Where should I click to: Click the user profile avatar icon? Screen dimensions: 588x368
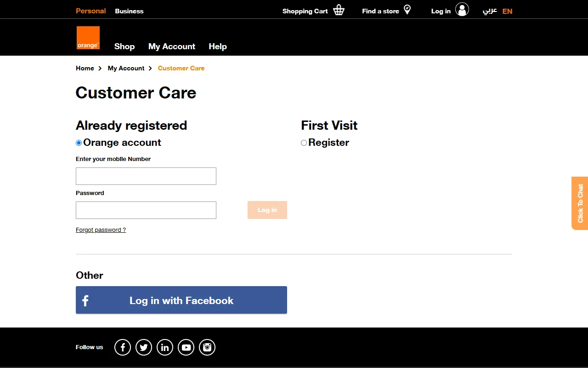[x=462, y=9]
